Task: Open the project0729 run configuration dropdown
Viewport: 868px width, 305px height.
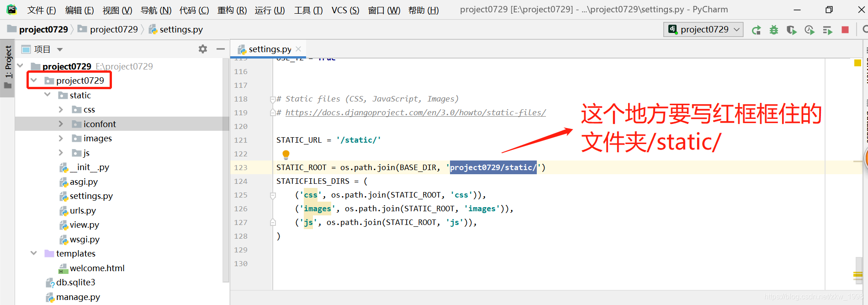Action: [x=704, y=29]
